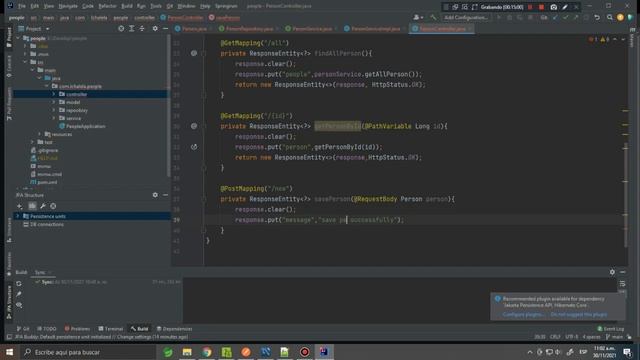
Task: Open the Build menu
Action: pyautogui.click(x=127, y=6)
